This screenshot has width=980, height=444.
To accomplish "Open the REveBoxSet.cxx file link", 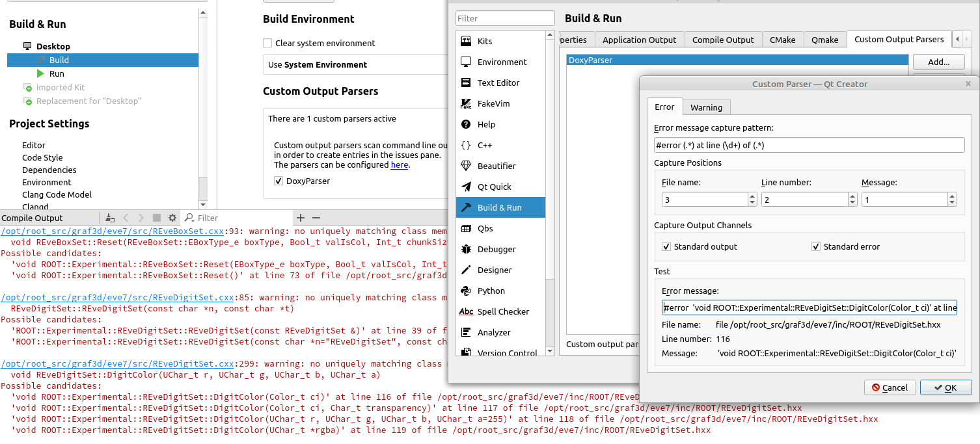I will tap(113, 231).
